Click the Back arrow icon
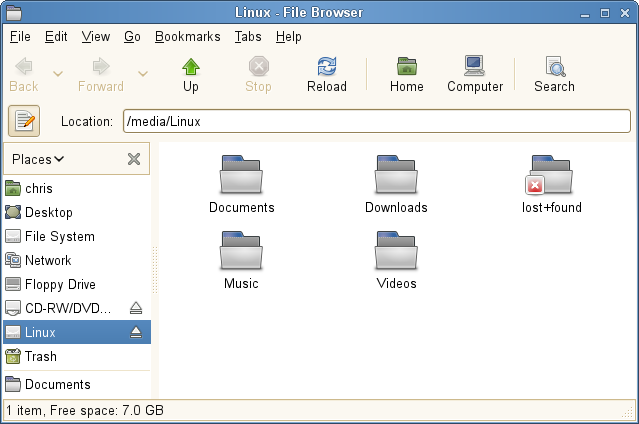 (24, 66)
